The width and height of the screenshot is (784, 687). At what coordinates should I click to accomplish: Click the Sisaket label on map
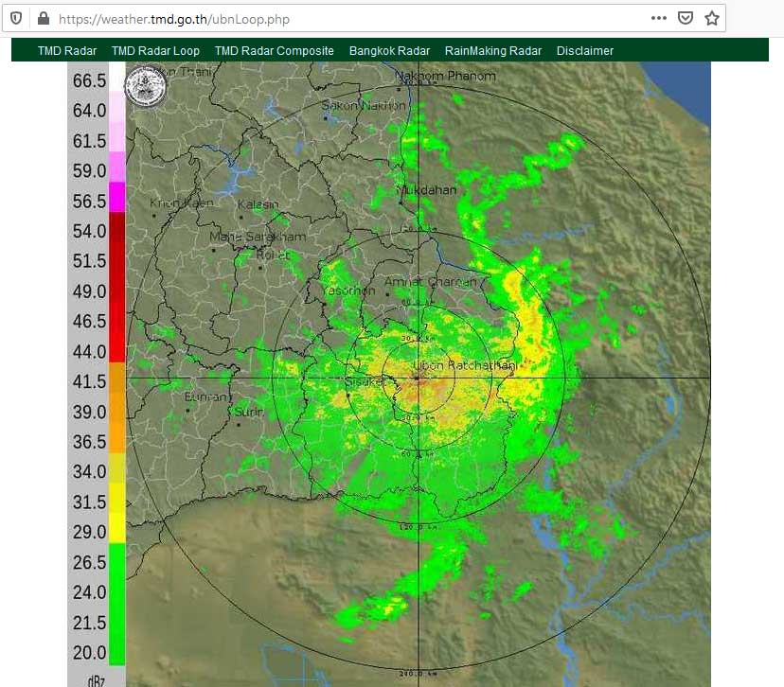coord(365,382)
